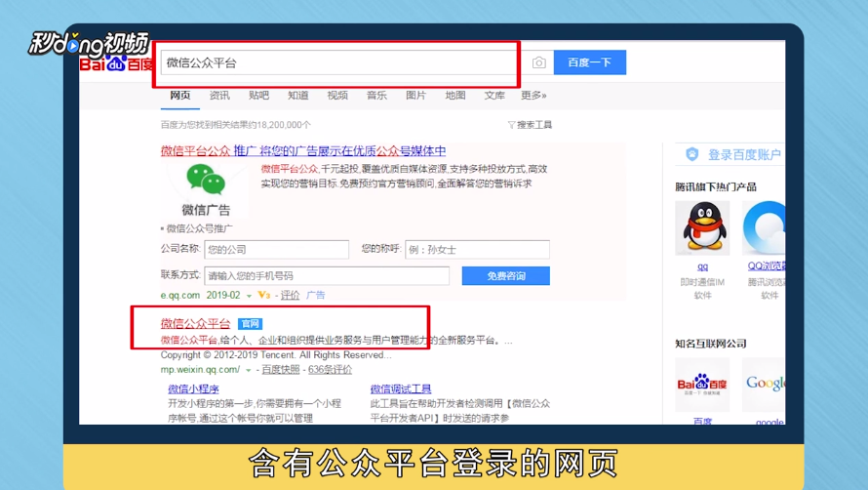Switch to the 知道 tab
The height and width of the screenshot is (490, 868).
point(297,96)
